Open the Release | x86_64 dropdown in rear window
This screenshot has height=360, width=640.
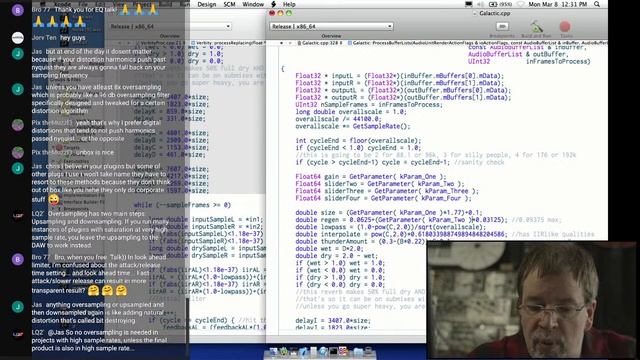pyautogui.click(x=171, y=26)
